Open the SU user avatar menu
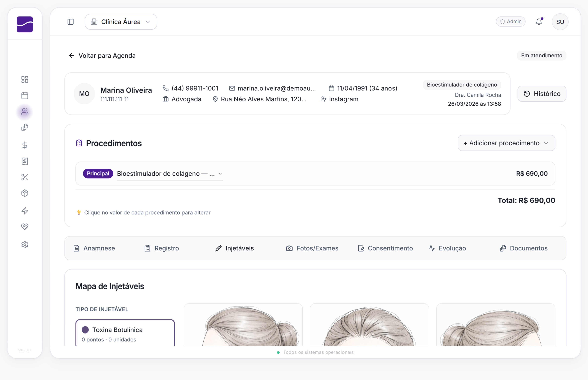This screenshot has height=380, width=588. click(x=560, y=22)
